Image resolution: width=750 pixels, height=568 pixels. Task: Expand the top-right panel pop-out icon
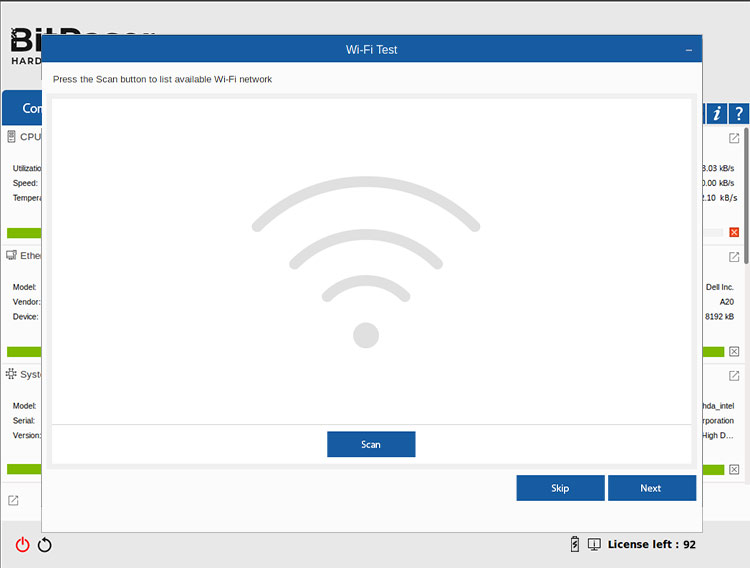pos(734,138)
